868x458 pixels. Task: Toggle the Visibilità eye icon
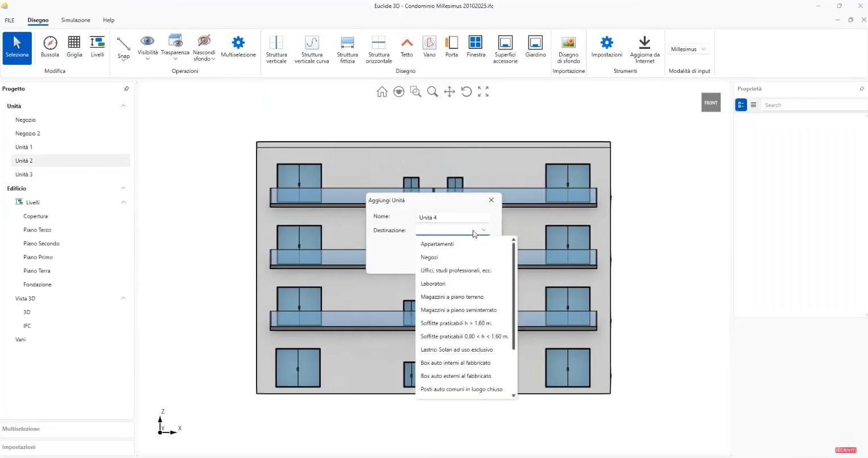point(147,45)
